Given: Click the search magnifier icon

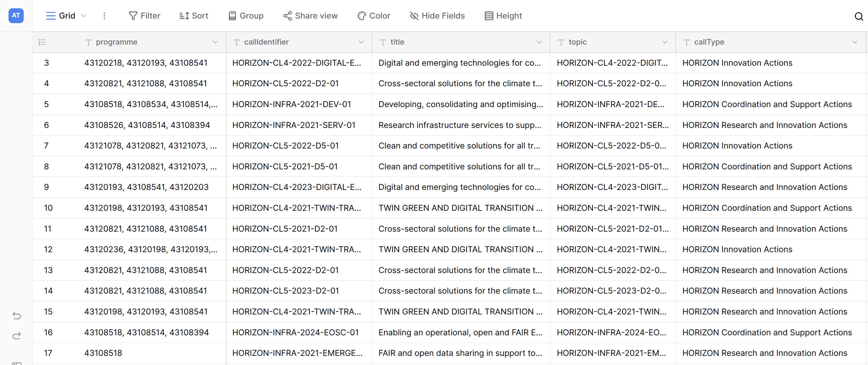Looking at the screenshot, I should (859, 16).
